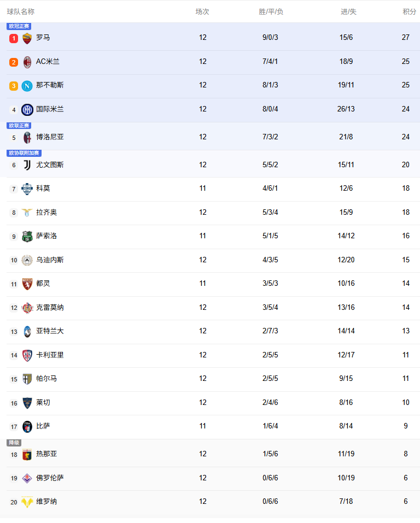Open team link 科莫
The height and width of the screenshot is (523, 420).
pos(43,189)
